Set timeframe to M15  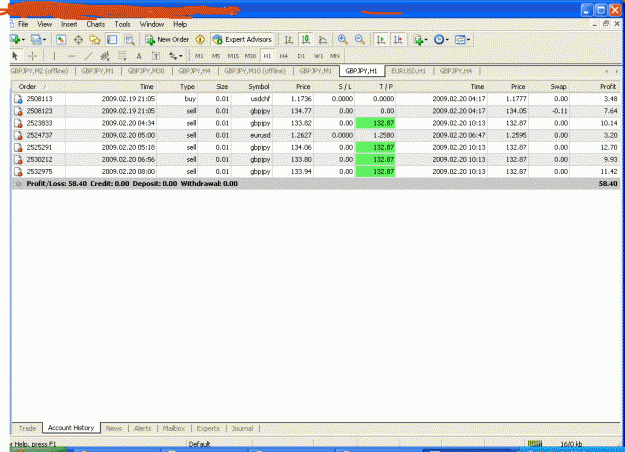(x=233, y=56)
